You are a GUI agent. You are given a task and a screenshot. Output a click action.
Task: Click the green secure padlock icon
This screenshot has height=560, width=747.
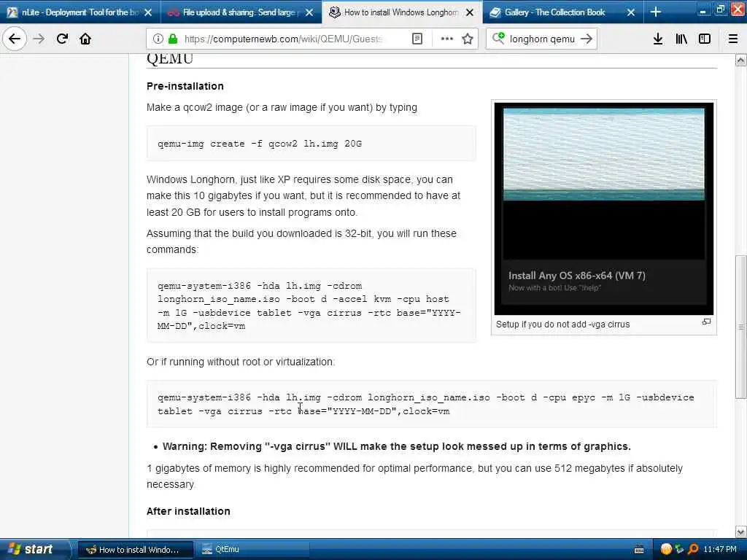pos(173,39)
